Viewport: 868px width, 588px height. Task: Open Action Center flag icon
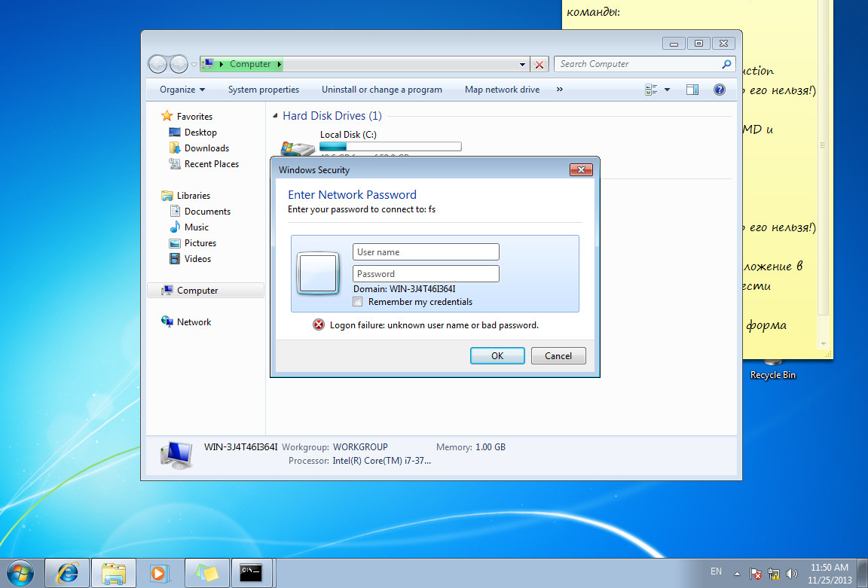[755, 574]
